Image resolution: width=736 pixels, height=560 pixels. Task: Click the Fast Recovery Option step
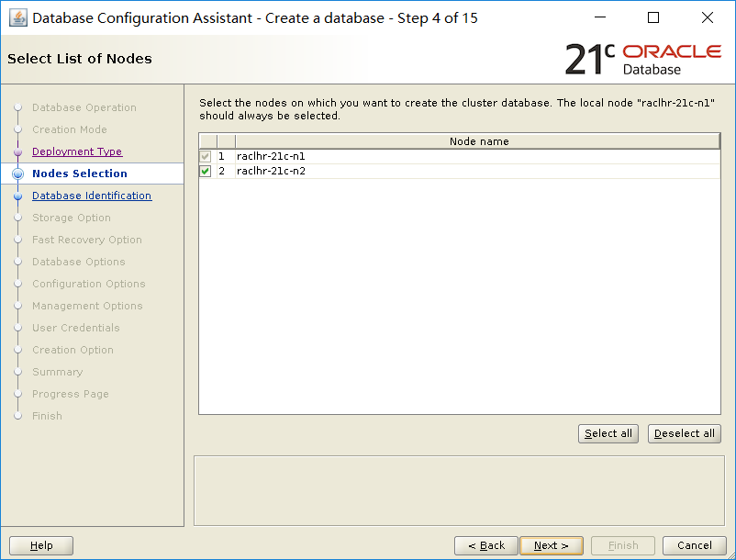pos(87,240)
